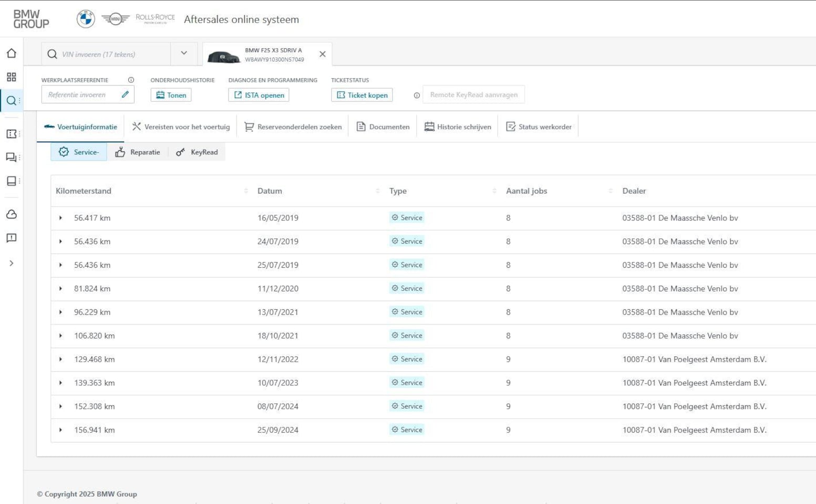Viewport: 816px width, 504px height.
Task: Switch to the Voertuiginformatie tab
Action: coord(80,127)
